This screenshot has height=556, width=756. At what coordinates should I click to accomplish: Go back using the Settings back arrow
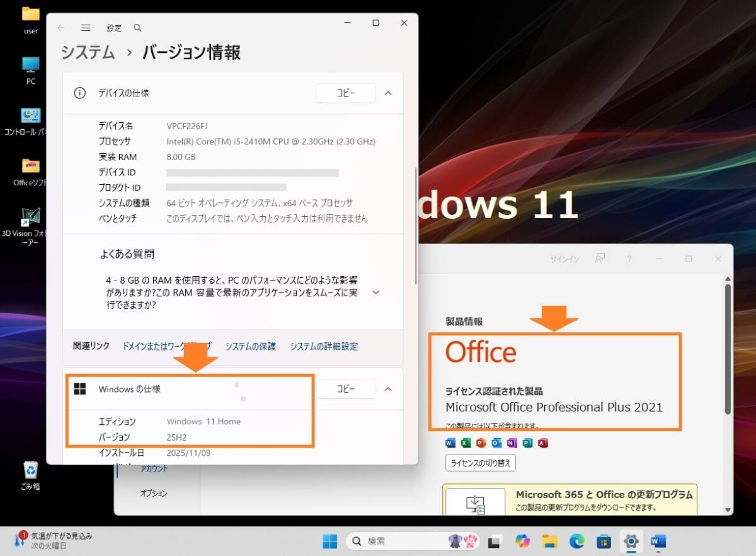pyautogui.click(x=60, y=28)
